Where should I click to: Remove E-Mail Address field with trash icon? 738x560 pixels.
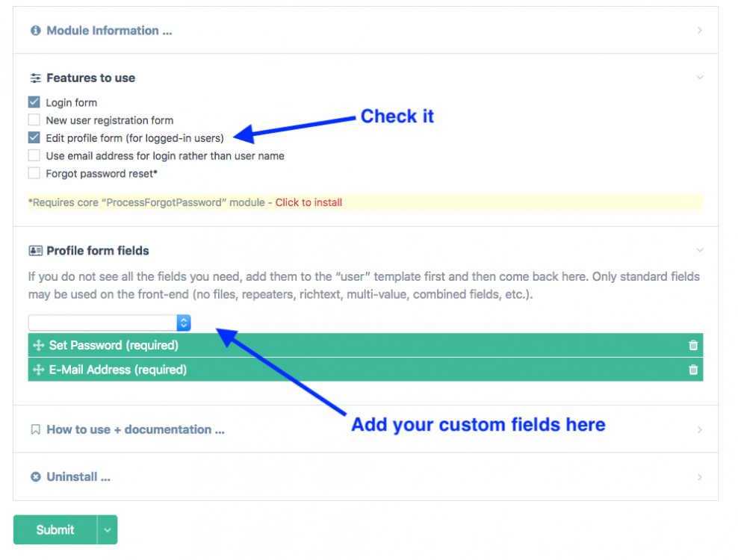(x=693, y=370)
